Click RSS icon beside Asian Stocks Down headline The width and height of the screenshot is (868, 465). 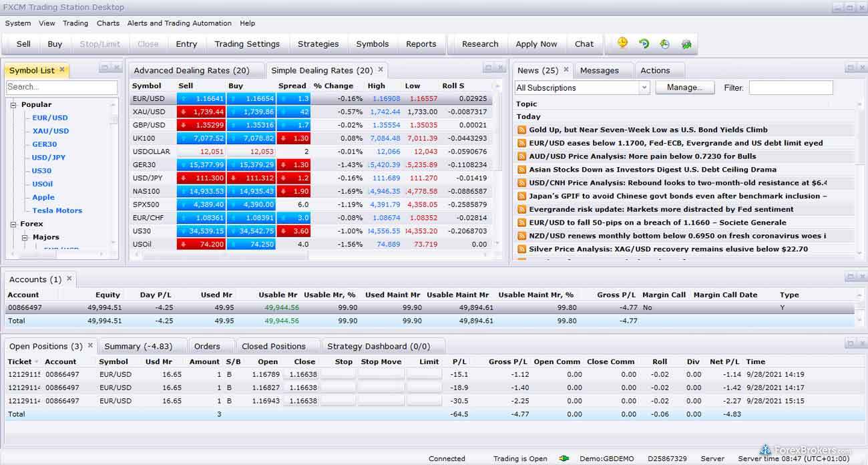coord(522,170)
